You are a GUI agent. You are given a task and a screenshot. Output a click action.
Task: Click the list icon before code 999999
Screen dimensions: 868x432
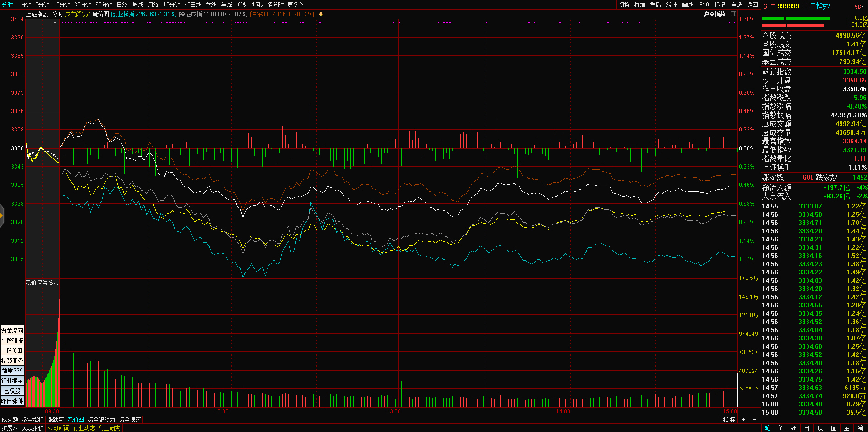point(773,6)
